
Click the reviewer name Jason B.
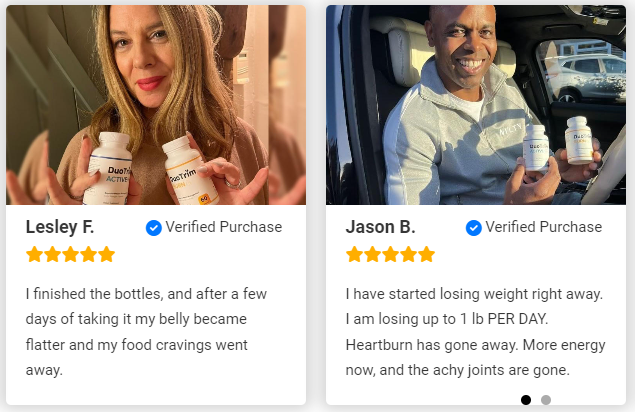pyautogui.click(x=381, y=227)
